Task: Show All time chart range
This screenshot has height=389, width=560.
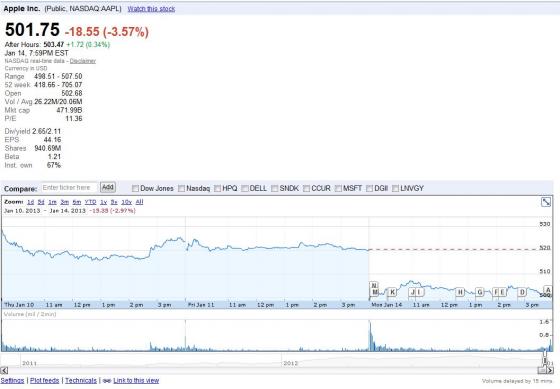Action: tap(139, 202)
